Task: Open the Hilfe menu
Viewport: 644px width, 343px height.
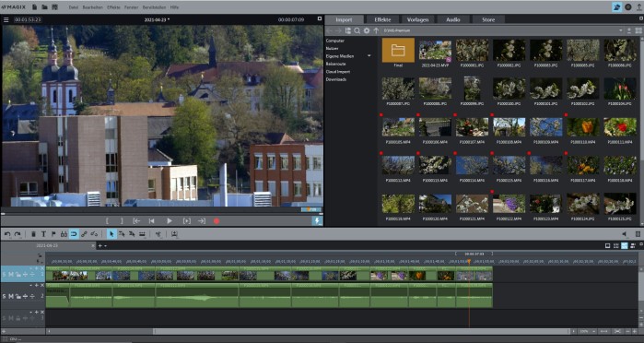Action: [x=174, y=7]
